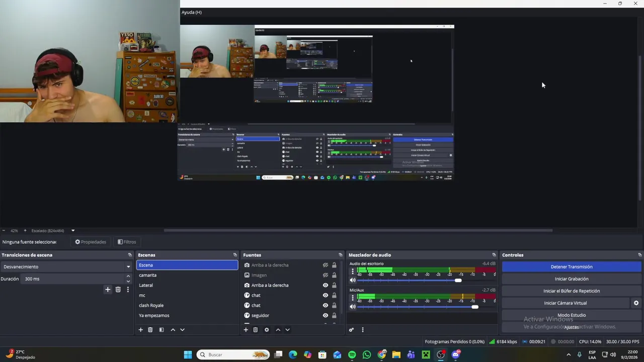Start replay buffer with Iniciar el Búfer de Repetición
This screenshot has width=644, height=362.
(572, 291)
